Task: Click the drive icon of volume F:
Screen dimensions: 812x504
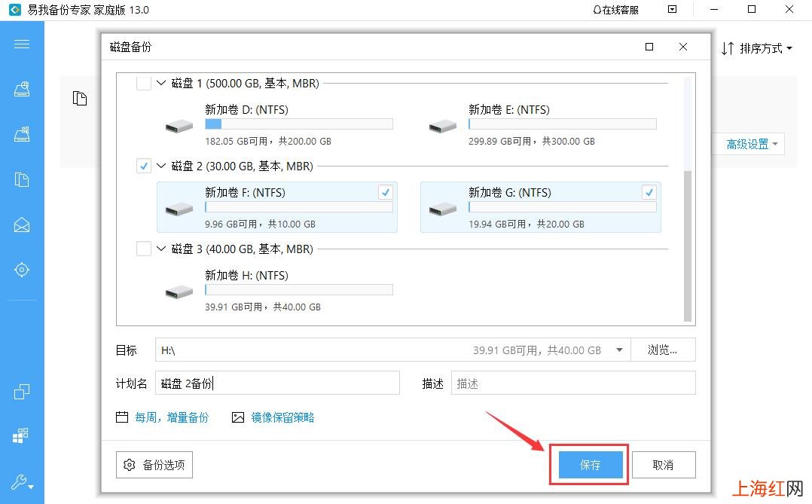Action: pos(179,209)
